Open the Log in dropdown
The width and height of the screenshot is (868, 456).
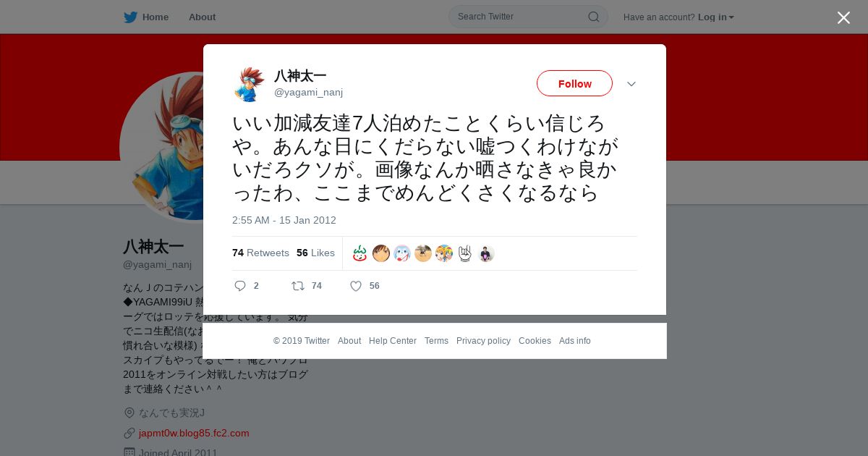click(716, 17)
